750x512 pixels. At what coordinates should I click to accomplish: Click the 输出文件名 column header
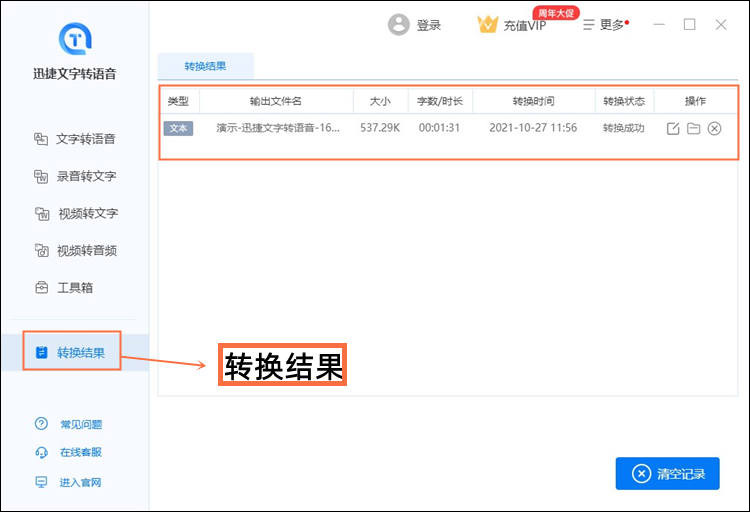click(x=276, y=101)
